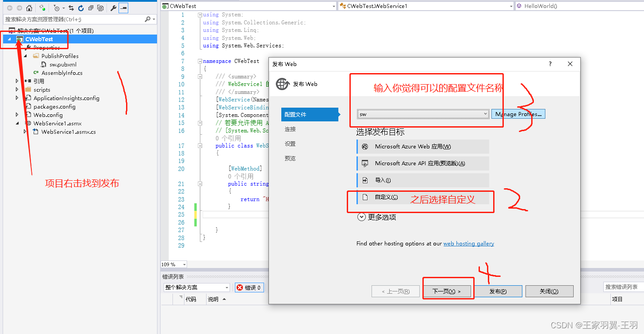Click the Sync with Active Document icon
Viewport: 644px width, 334px height.
click(71, 8)
